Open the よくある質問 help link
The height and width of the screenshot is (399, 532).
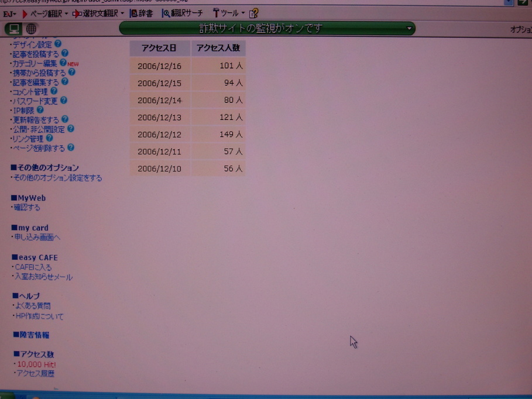click(x=33, y=305)
